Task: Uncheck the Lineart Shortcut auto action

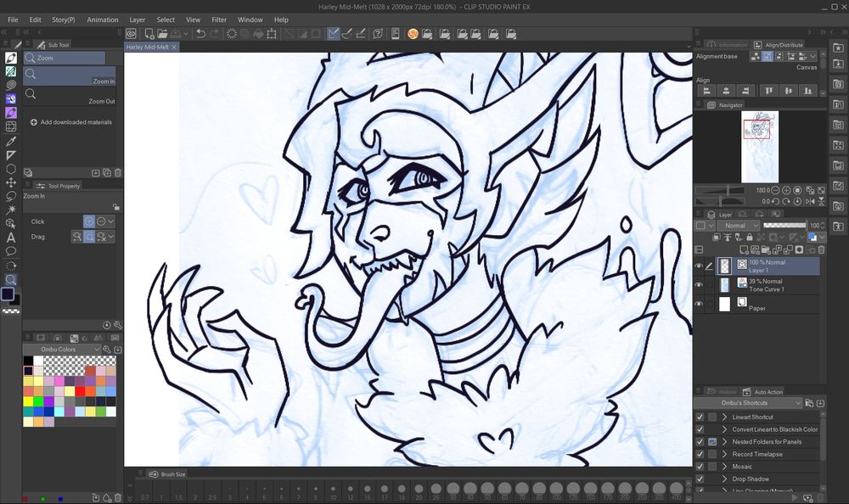Action: tap(700, 417)
